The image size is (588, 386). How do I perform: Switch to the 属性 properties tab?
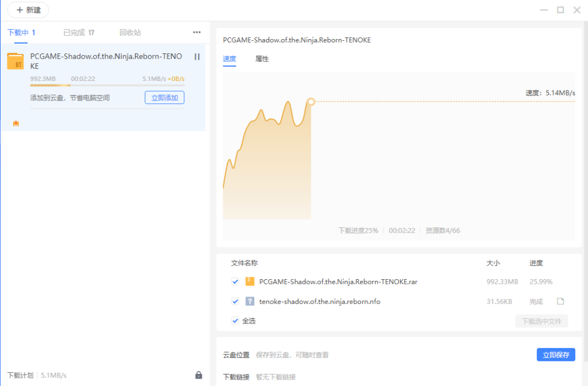[262, 59]
